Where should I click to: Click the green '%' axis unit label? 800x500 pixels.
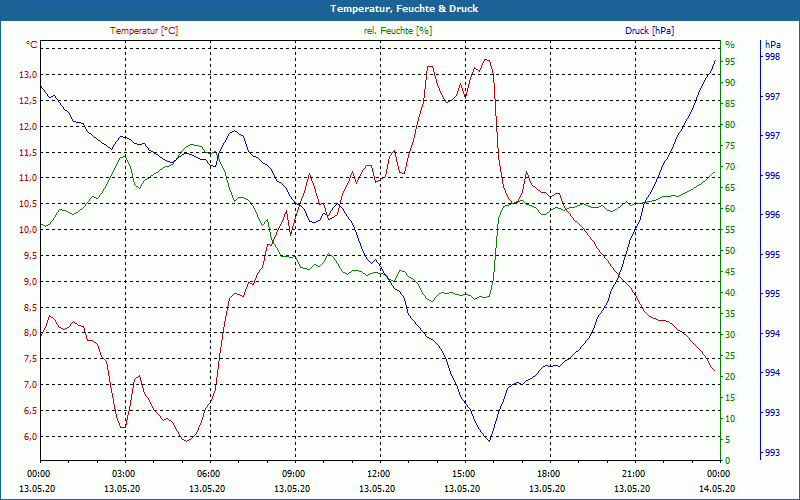[x=730, y=44]
